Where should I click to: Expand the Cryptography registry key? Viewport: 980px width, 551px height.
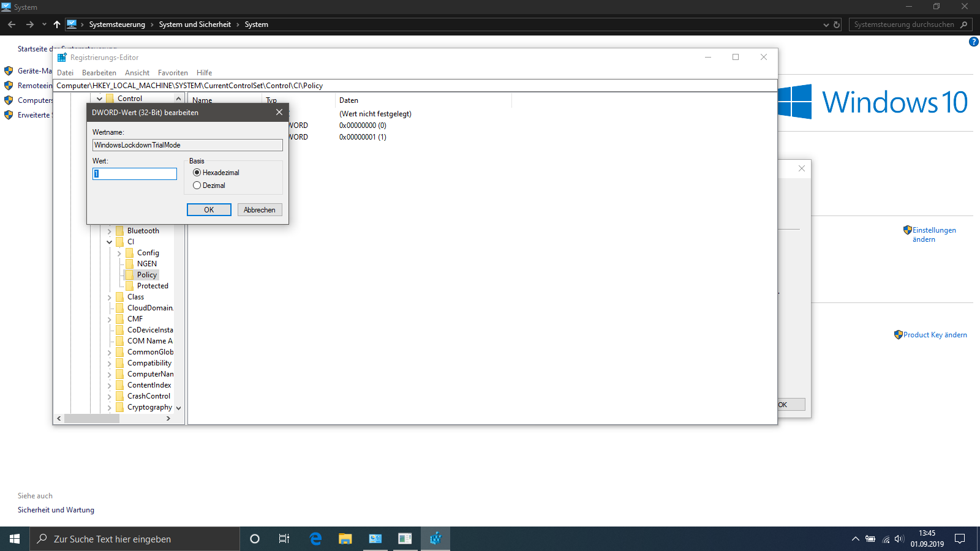pyautogui.click(x=110, y=408)
